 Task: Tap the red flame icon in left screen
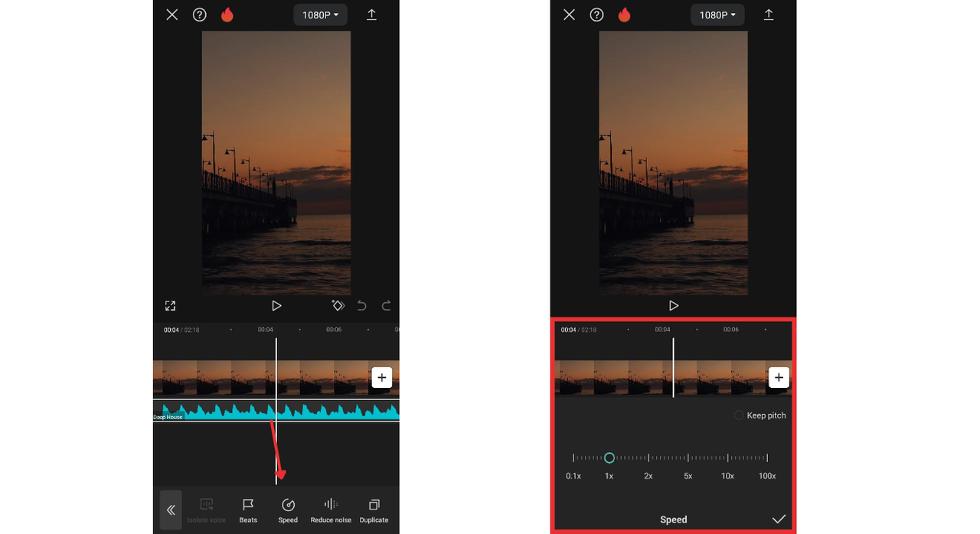pos(227,15)
